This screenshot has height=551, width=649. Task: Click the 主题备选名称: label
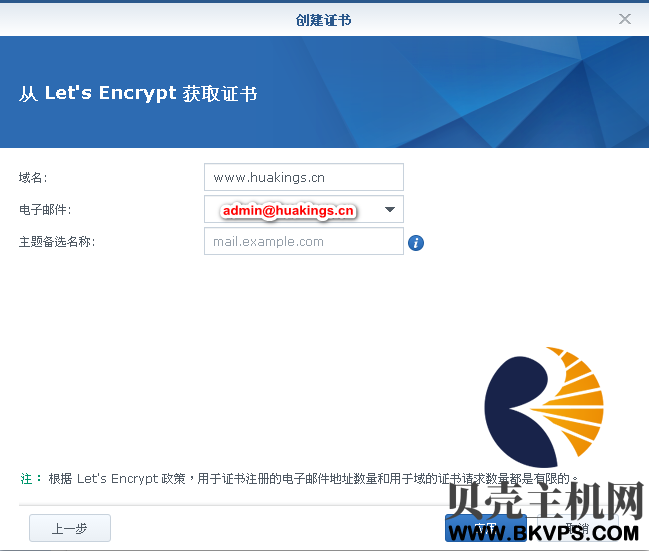click(57, 242)
